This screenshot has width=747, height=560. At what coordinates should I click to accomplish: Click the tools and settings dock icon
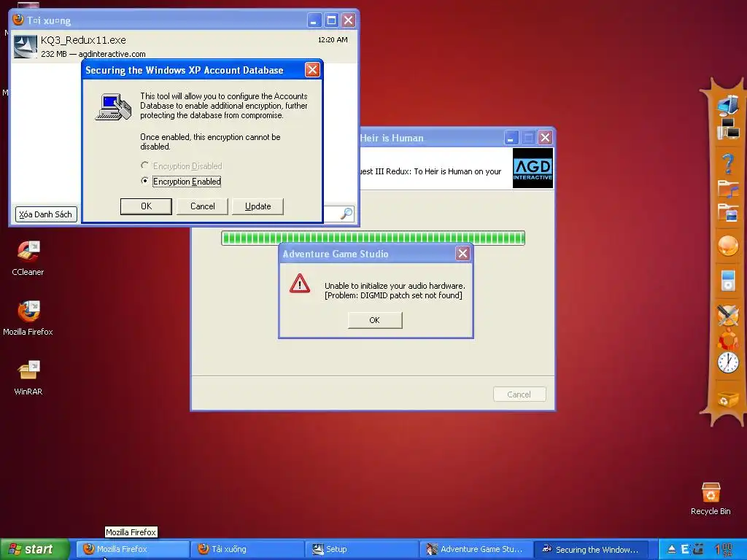pyautogui.click(x=728, y=315)
